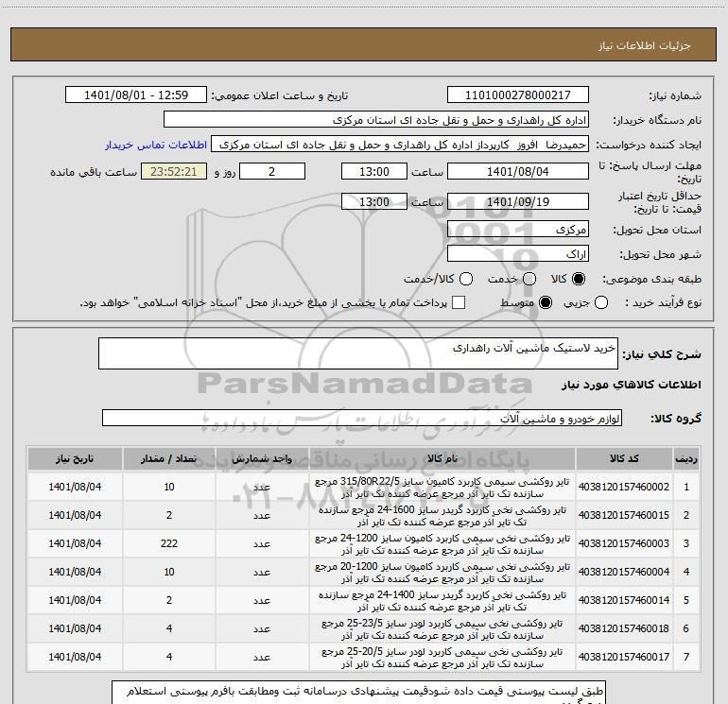Click item code 403812015746​0018
This screenshot has width=728, height=704.
click(x=624, y=628)
